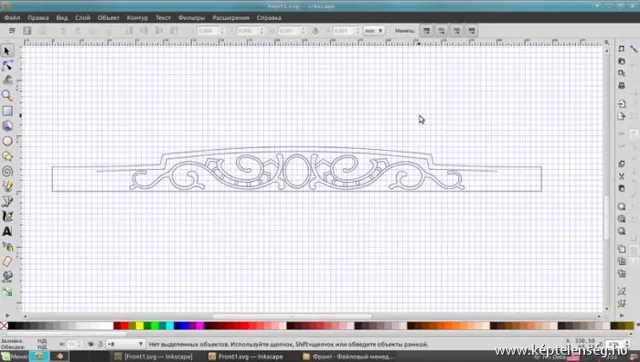Click New document icon in right bar

[x=621, y=49]
